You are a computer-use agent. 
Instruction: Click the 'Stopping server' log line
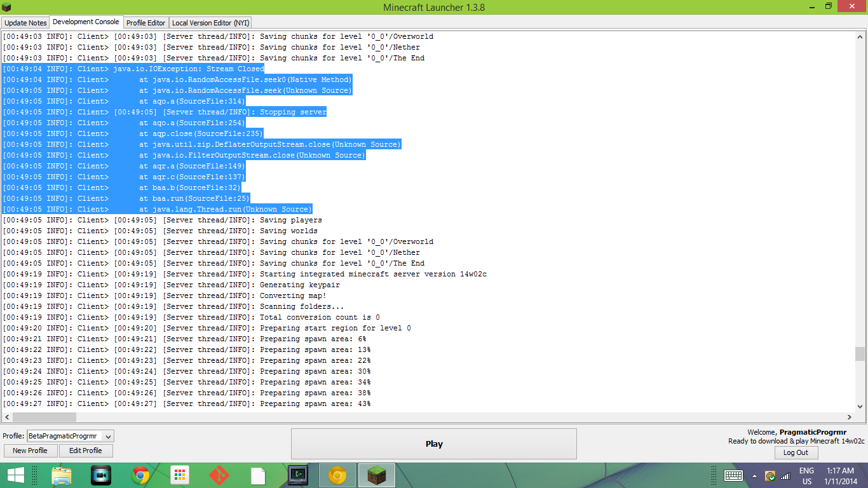[165, 112]
